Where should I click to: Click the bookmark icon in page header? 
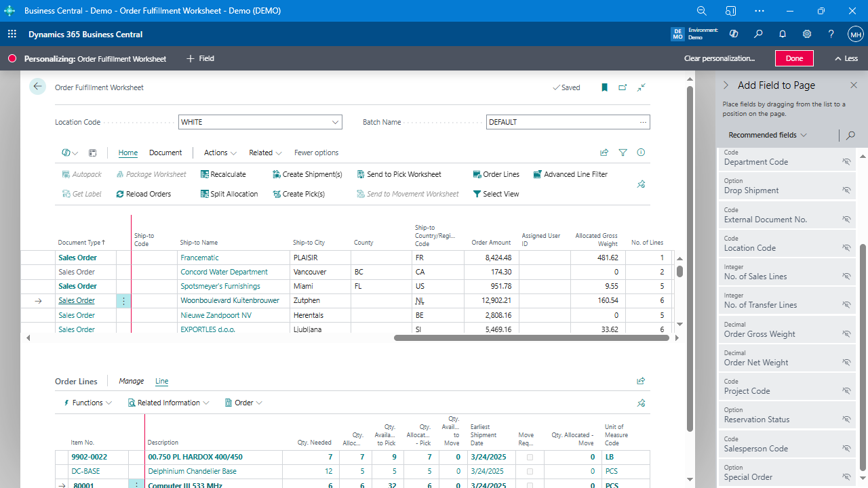[x=604, y=87]
